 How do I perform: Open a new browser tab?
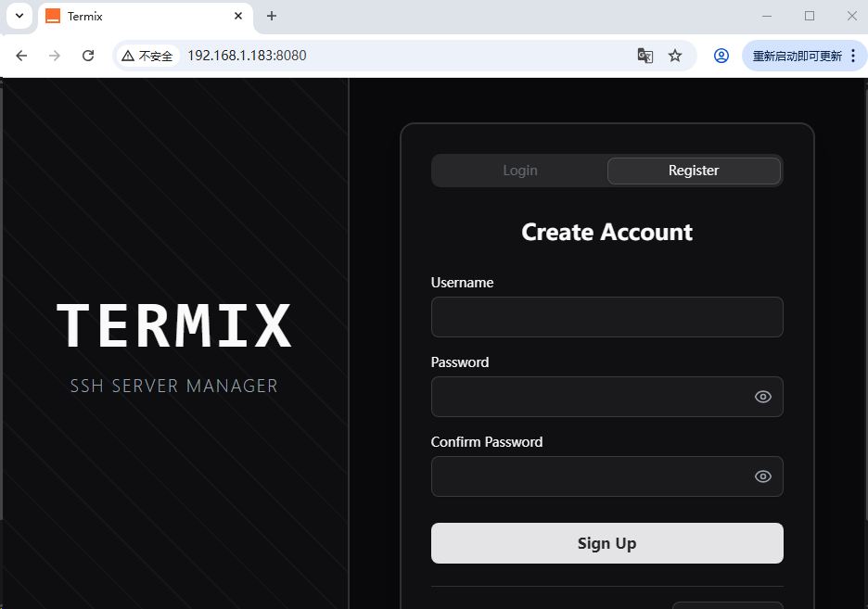point(272,17)
